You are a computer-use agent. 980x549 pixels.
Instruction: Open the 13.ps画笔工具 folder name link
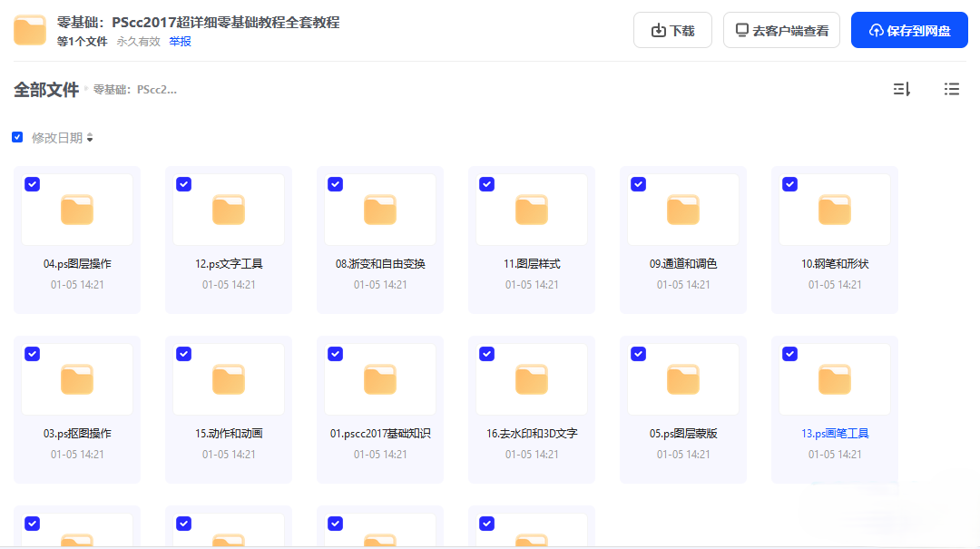coord(835,434)
